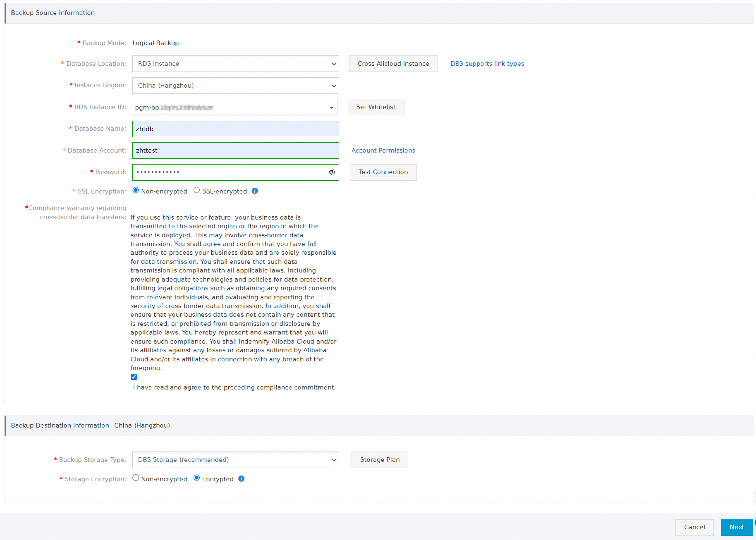Open the Database Location dropdown

pos(236,64)
